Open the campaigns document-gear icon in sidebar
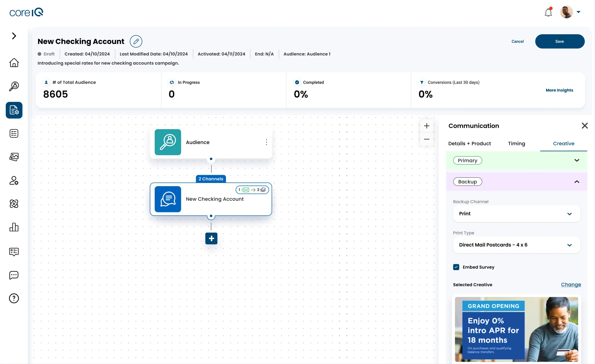Screen dimensions: 595x364 (x=14, y=110)
